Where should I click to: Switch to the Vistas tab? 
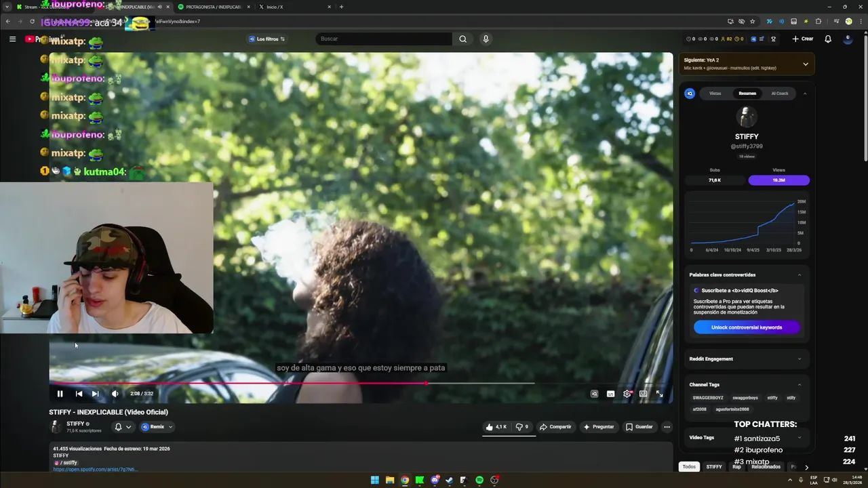(x=715, y=94)
